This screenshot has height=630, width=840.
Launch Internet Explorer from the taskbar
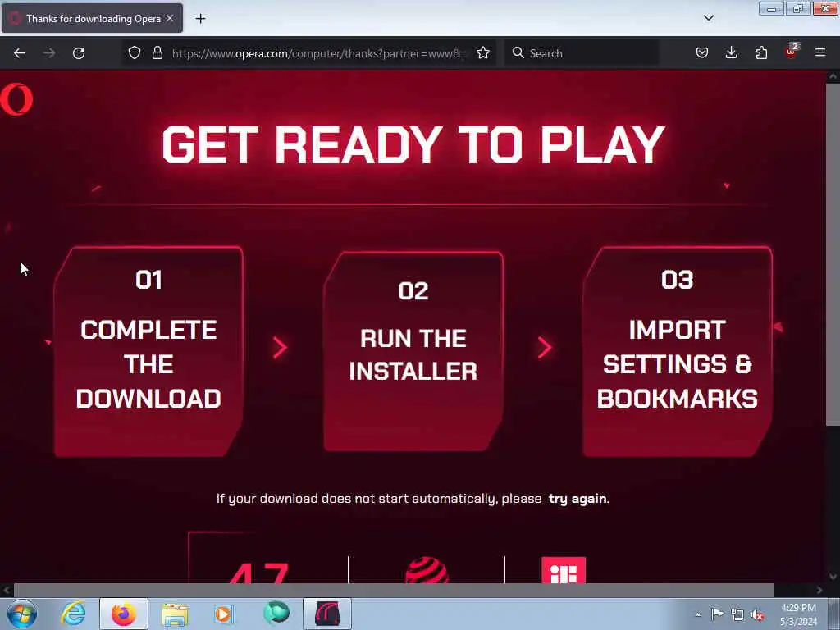pyautogui.click(x=73, y=614)
